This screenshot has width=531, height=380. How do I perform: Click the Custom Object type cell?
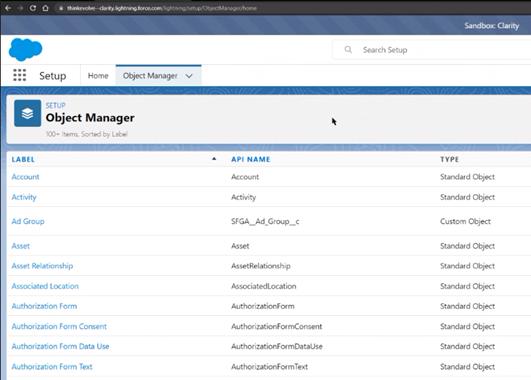coord(465,221)
